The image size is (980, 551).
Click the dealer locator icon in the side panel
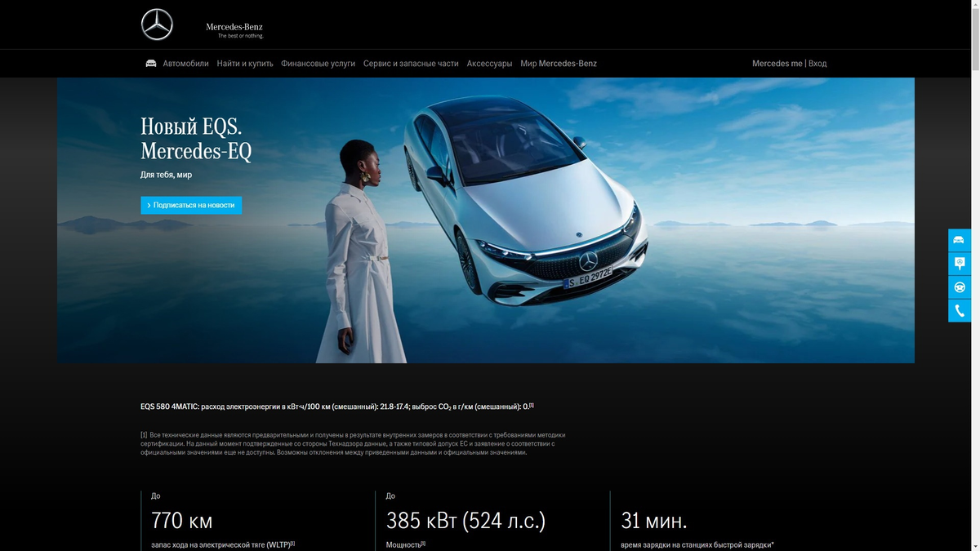tap(960, 264)
